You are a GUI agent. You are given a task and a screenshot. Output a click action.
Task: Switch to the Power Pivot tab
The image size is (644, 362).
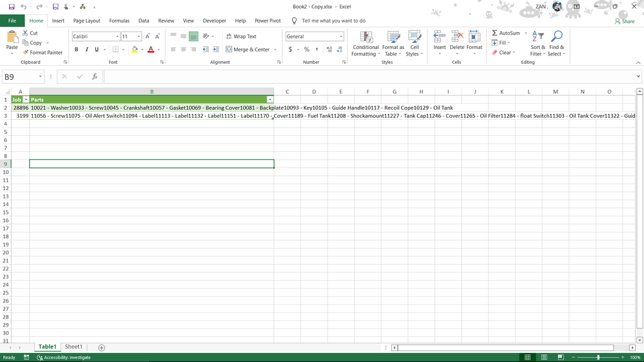(x=268, y=21)
